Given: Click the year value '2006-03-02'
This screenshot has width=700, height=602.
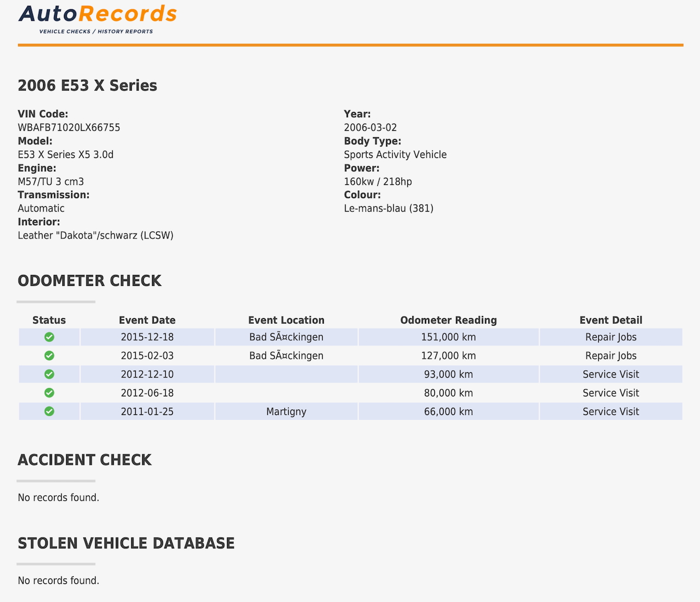Looking at the screenshot, I should 370,127.
